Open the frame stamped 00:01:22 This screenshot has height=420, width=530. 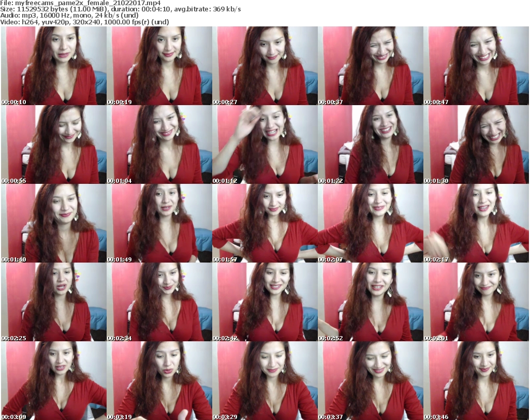(x=371, y=144)
